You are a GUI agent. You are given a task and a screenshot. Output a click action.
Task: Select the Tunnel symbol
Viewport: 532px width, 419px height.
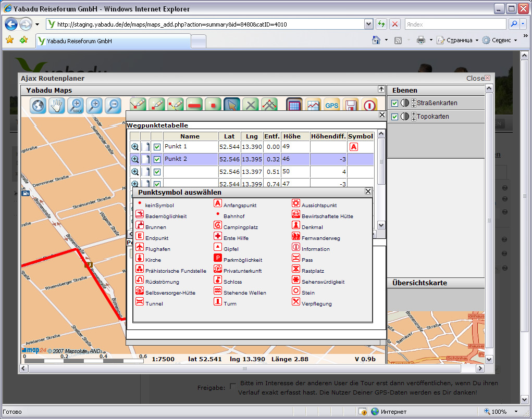[140, 302]
